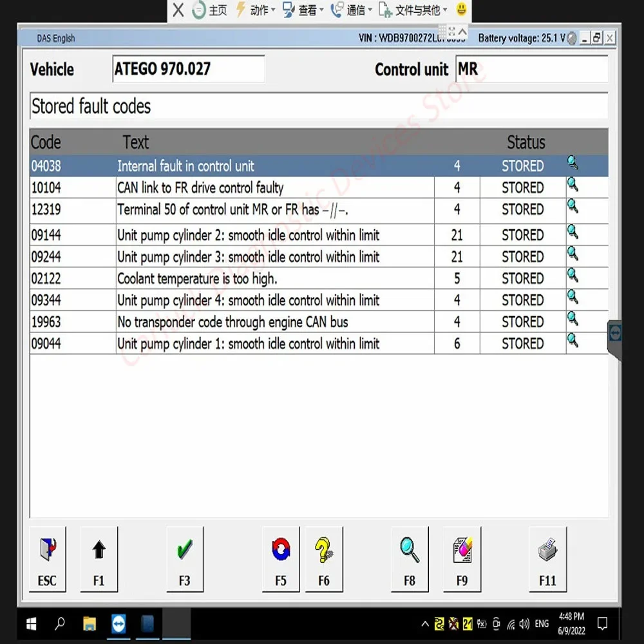Viewport: 644px width, 644px height.
Task: Open Windows taskbar search
Action: [x=60, y=624]
